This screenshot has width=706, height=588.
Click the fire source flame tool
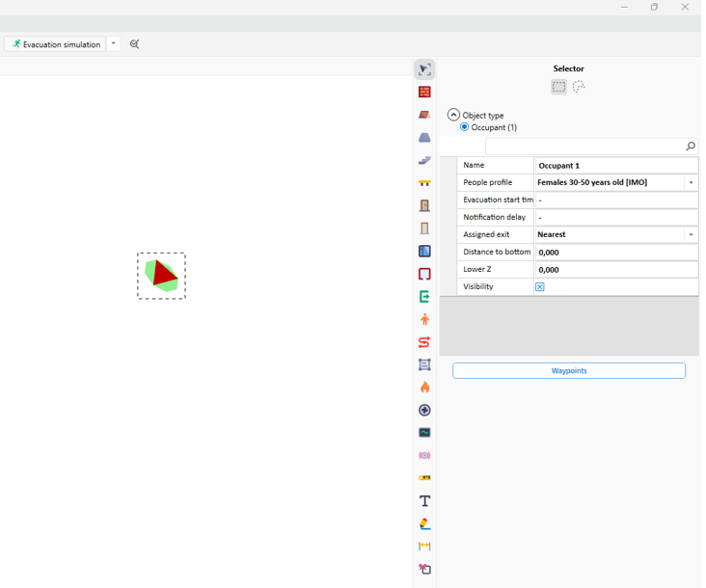tap(424, 388)
